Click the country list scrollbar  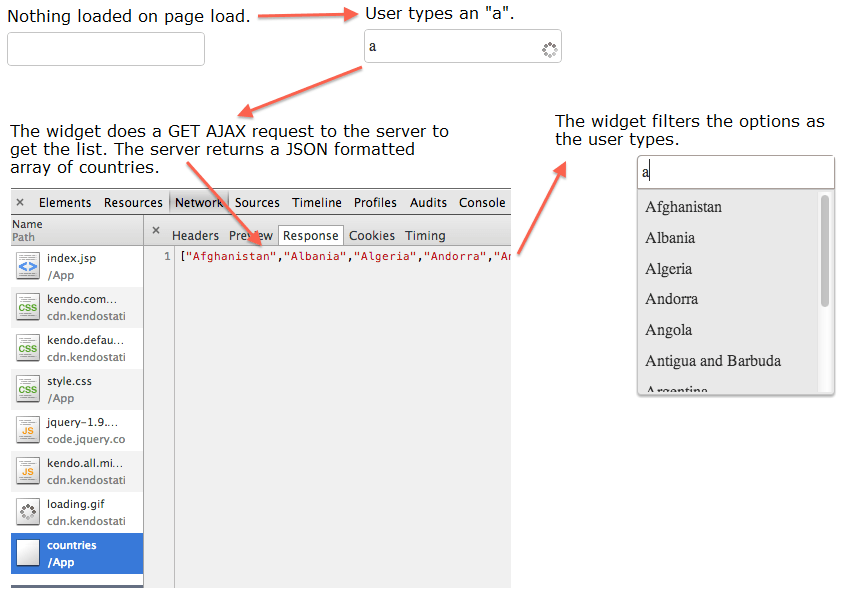pyautogui.click(x=825, y=250)
